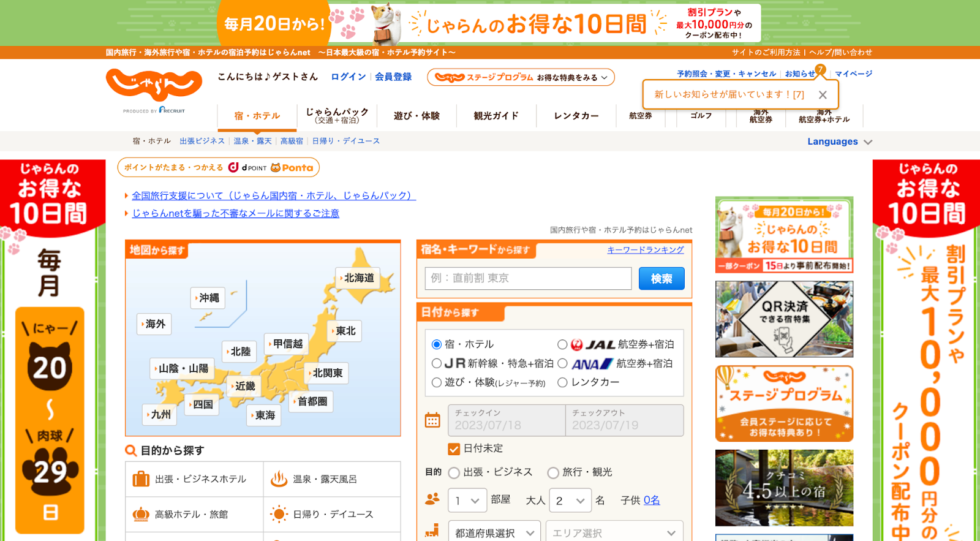Open the calendar icon beside check-in
Screen dimensions: 980x541
click(x=432, y=420)
